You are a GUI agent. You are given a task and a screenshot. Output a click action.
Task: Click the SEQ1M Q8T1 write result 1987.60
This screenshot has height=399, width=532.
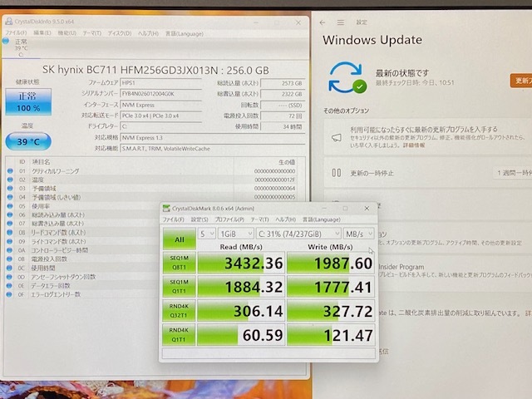pos(331,263)
